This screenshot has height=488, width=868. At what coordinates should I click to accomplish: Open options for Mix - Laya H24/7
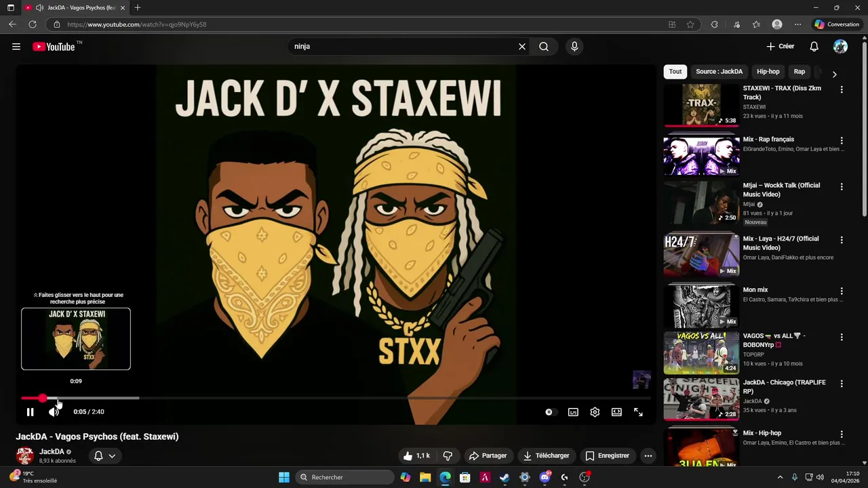click(x=842, y=240)
